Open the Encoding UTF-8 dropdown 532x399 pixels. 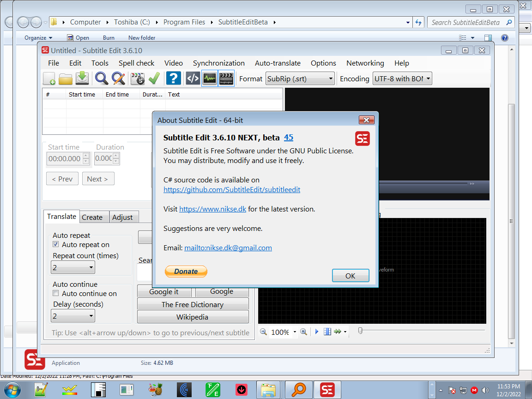pyautogui.click(x=402, y=79)
